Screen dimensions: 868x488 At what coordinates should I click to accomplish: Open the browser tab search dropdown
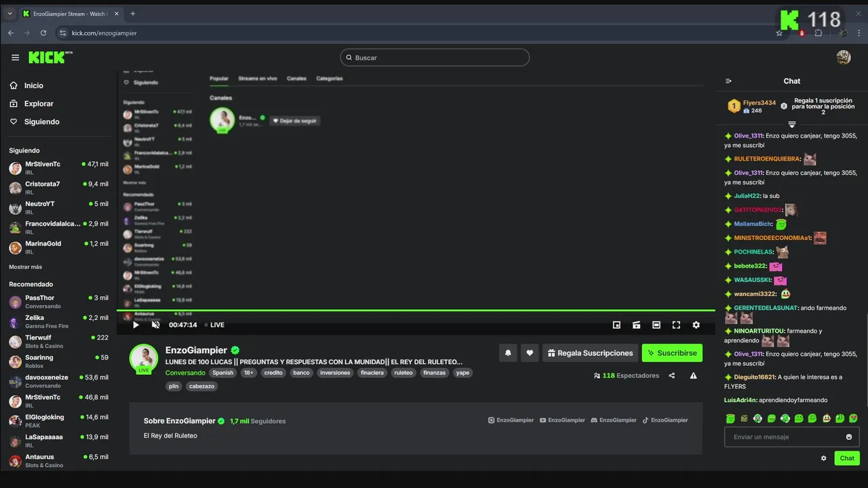9,14
